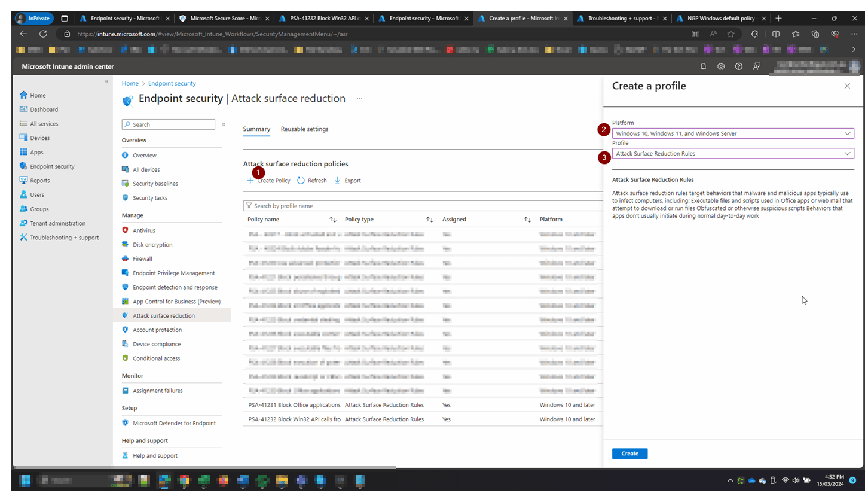
Task: Collapse the Endpoint security submenu chevron
Action: 224,124
